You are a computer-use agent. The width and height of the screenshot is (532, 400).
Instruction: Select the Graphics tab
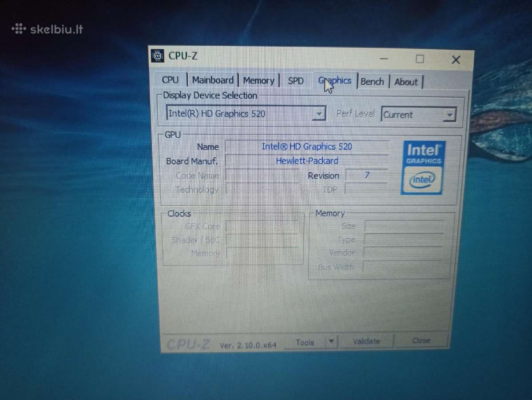[x=334, y=81]
